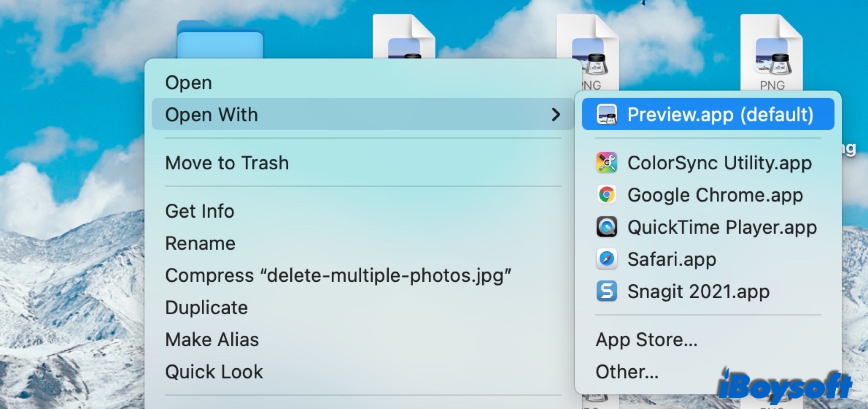Click the Snagit 2021 icon
Screen dimensions: 868x409
tap(606, 291)
